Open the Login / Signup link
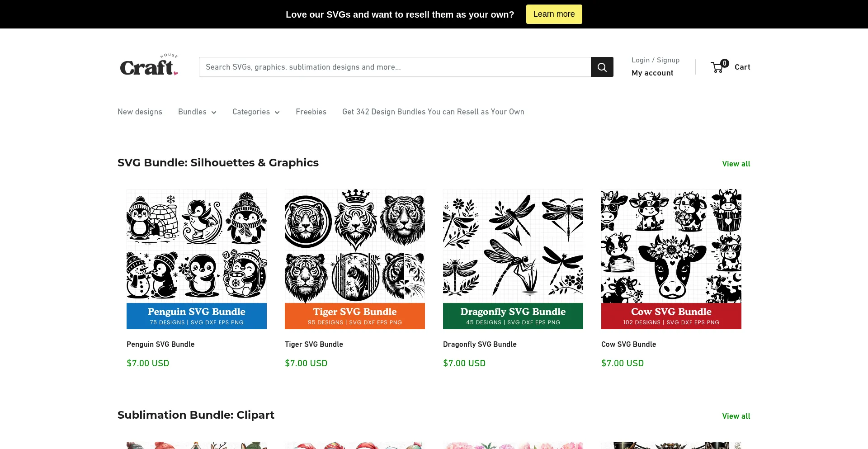This screenshot has height=449, width=868. point(655,60)
